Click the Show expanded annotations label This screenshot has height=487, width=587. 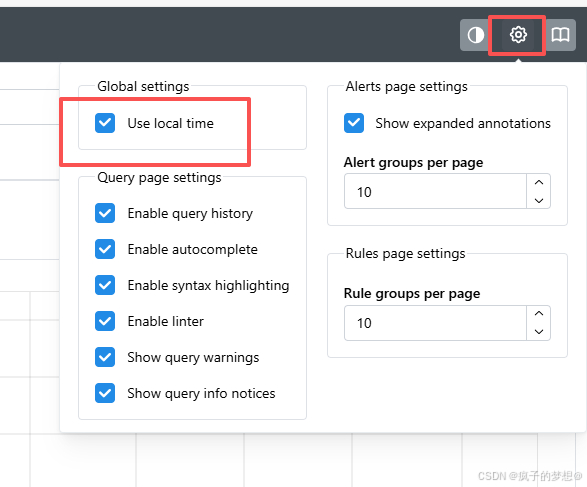[463, 124]
